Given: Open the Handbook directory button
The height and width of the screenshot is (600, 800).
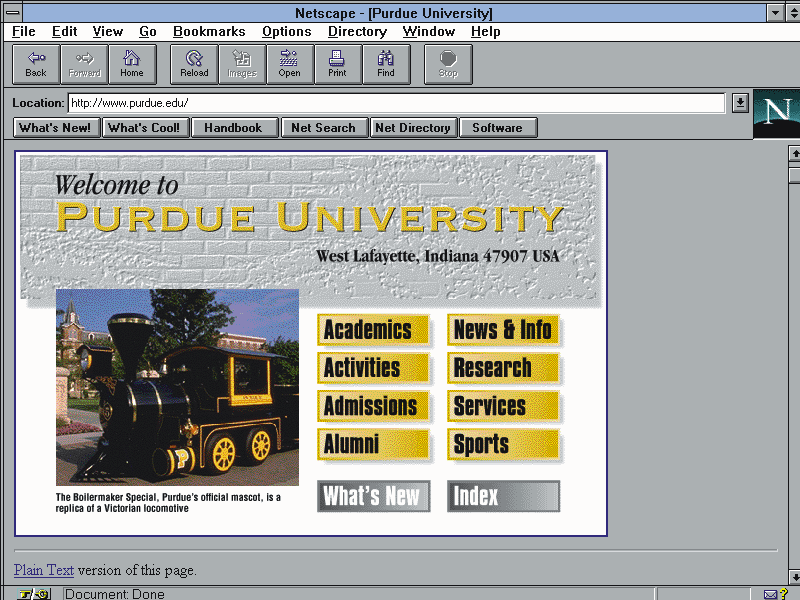Looking at the screenshot, I should click(235, 128).
